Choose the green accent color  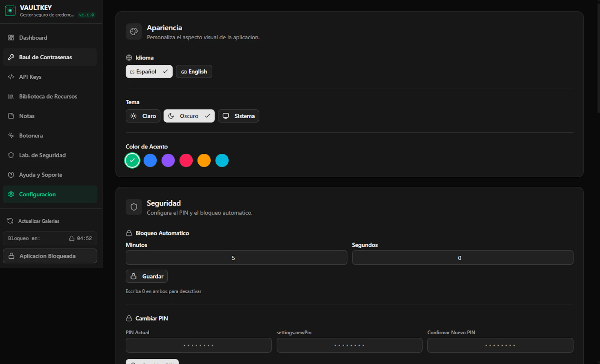point(132,160)
